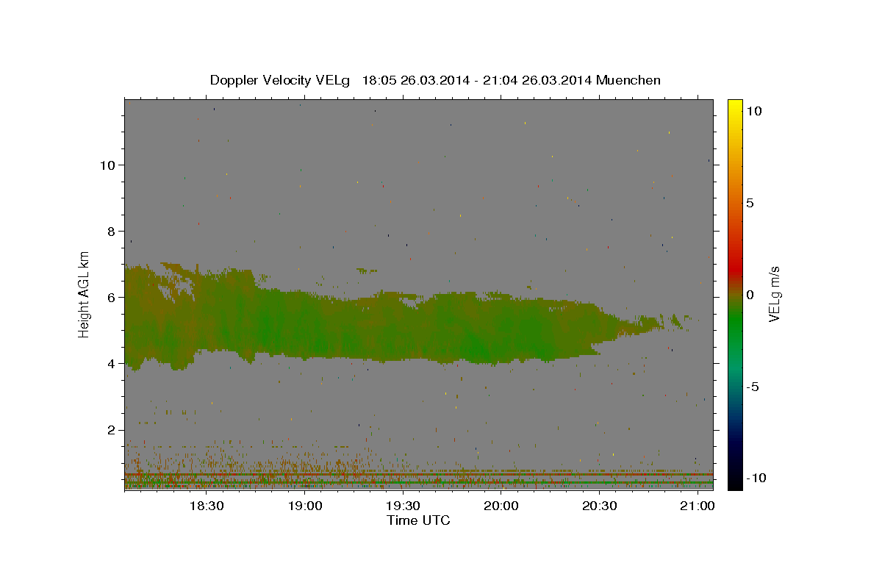Screen dimensions: 882x588
Task: Click the red horizontal line near ground level
Action: click(418, 474)
